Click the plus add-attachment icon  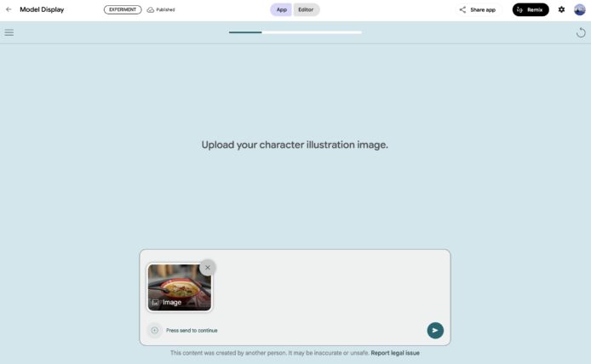point(154,330)
